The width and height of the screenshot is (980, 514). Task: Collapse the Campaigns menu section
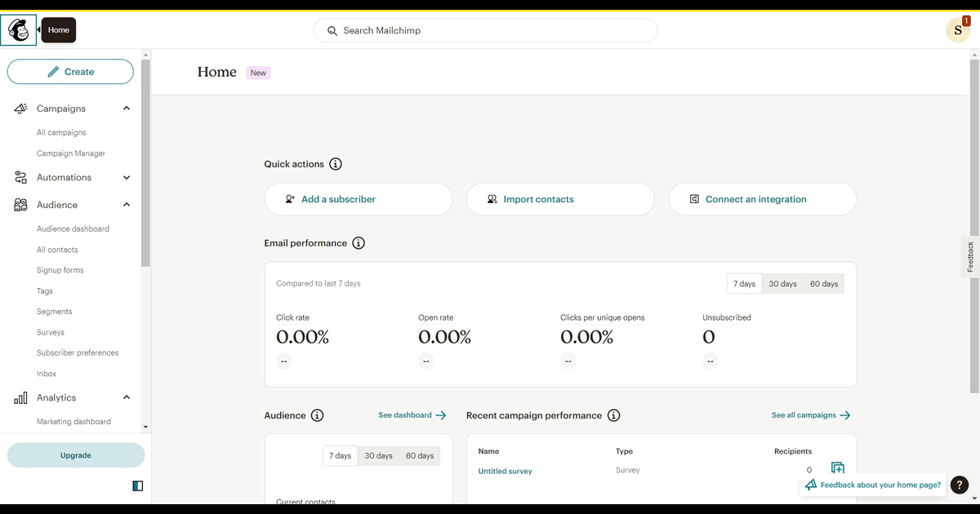click(x=127, y=109)
